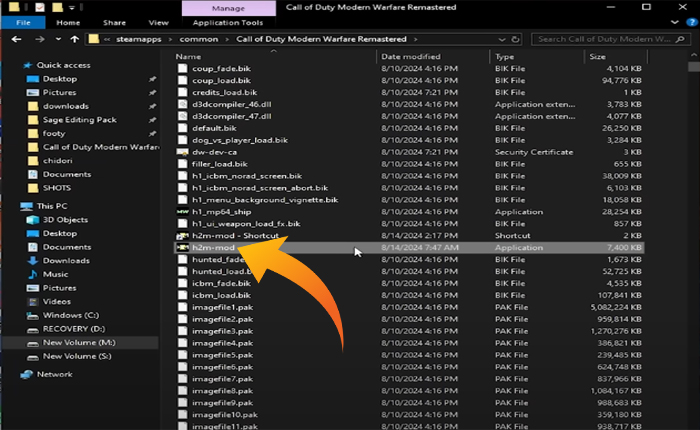Select the dog_vs_player_load.bik file
The height and width of the screenshot is (430, 700).
tap(240, 140)
